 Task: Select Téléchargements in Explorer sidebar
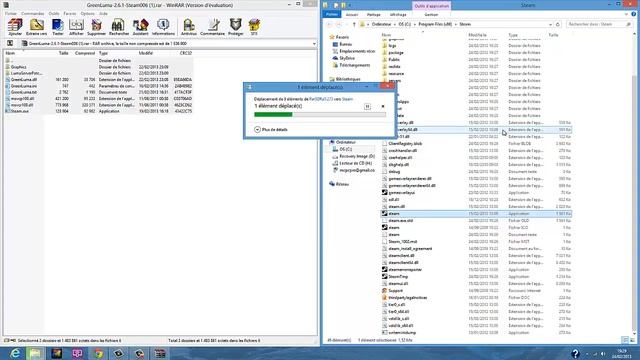(x=354, y=65)
